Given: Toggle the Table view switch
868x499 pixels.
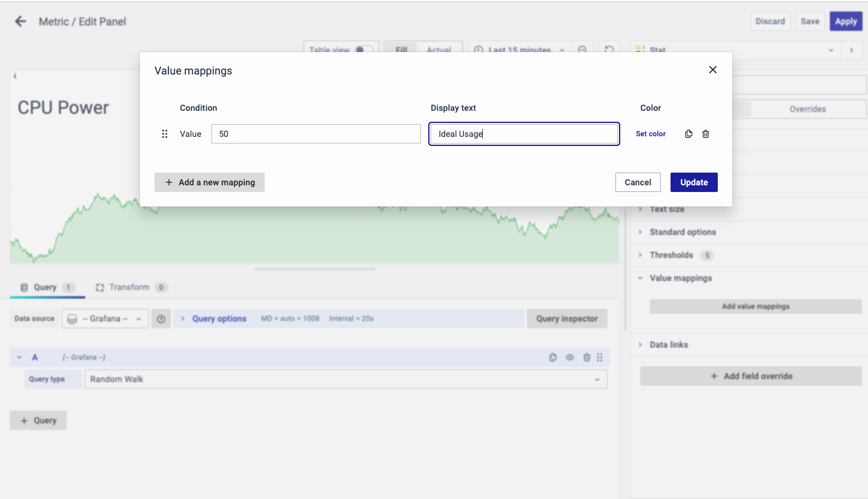Looking at the screenshot, I should (363, 50).
